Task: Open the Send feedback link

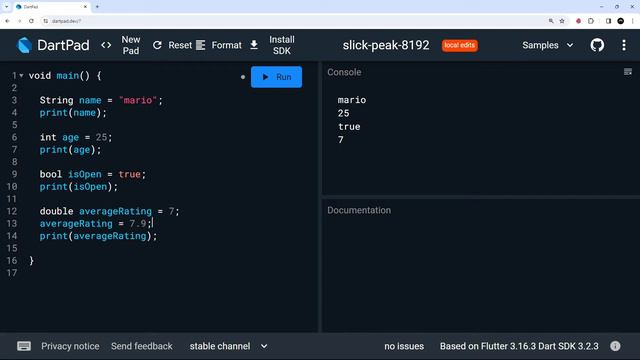Action: tap(142, 346)
